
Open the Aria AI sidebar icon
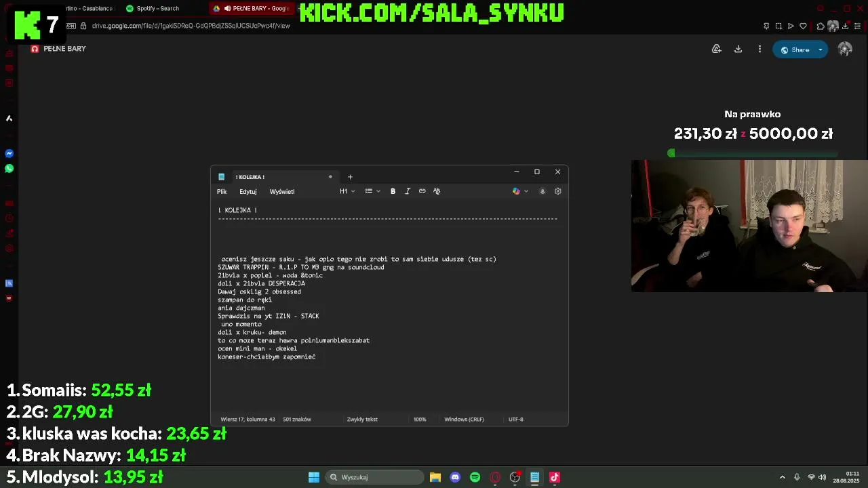click(x=9, y=119)
